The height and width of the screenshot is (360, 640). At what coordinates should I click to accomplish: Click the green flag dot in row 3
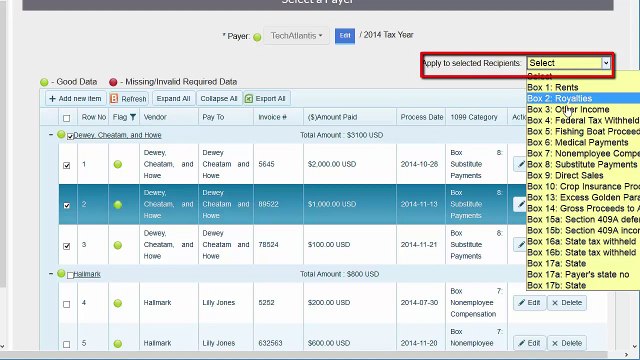(x=118, y=245)
